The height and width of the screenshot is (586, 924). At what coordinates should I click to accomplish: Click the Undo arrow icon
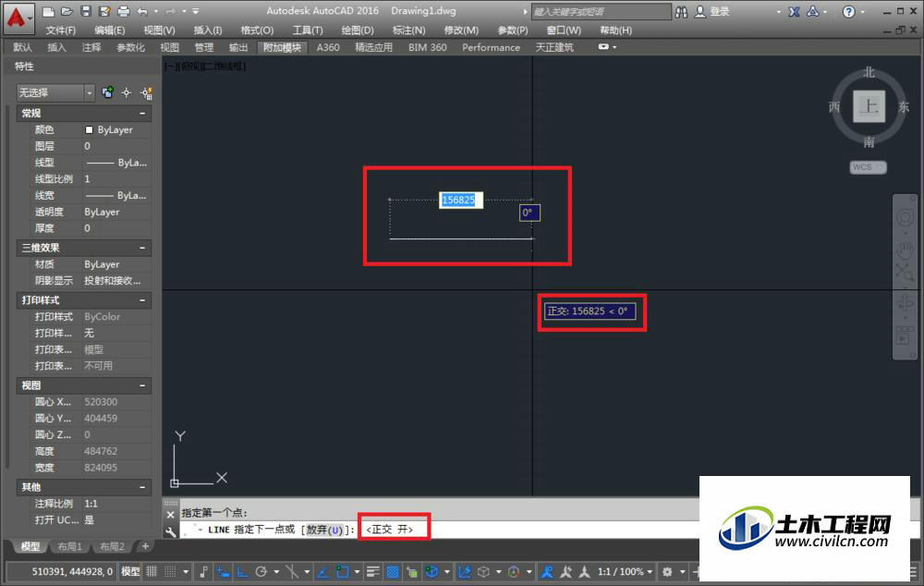click(x=142, y=11)
